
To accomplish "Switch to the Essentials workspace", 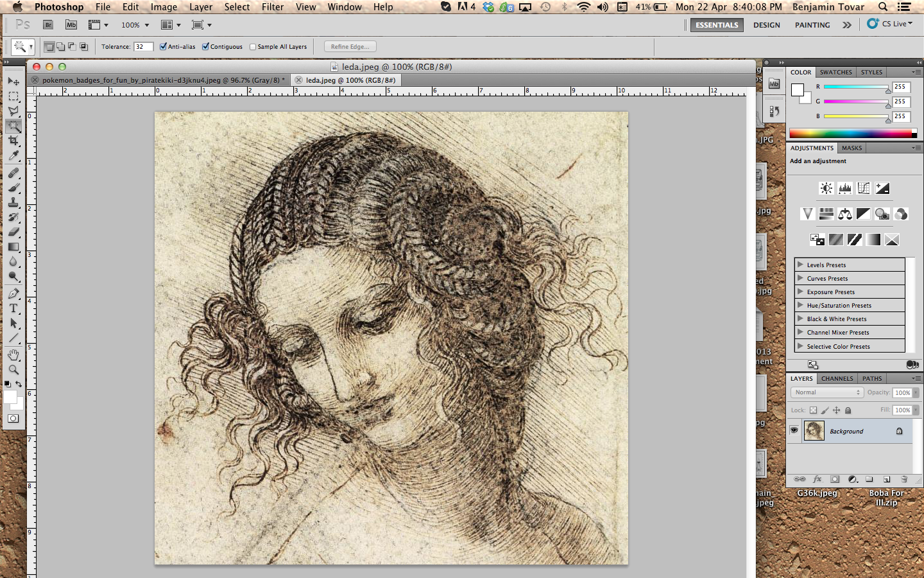I will click(x=717, y=25).
